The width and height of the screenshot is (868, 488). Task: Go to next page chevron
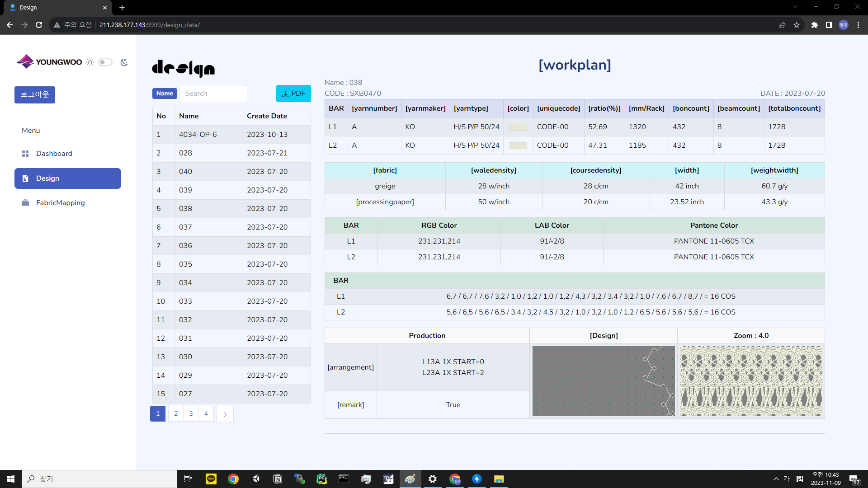click(225, 414)
